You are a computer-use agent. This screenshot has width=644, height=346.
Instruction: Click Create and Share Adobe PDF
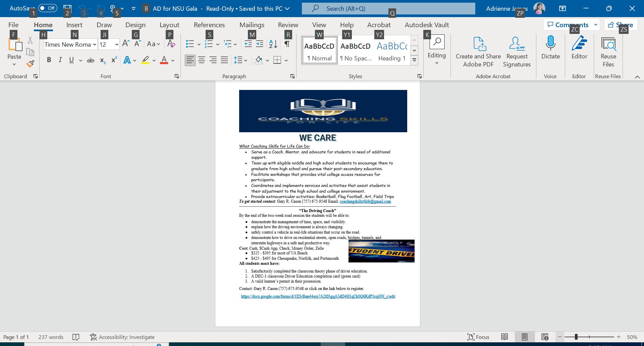pyautogui.click(x=478, y=52)
